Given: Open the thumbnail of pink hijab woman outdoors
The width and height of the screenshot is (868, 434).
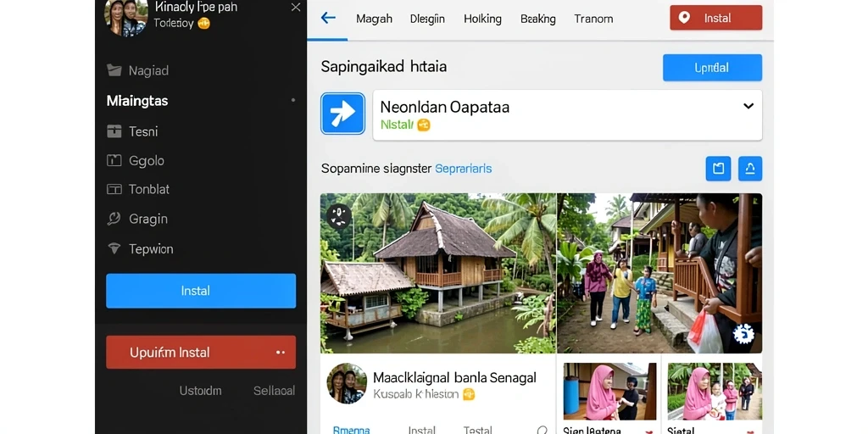Looking at the screenshot, I should point(715,392).
